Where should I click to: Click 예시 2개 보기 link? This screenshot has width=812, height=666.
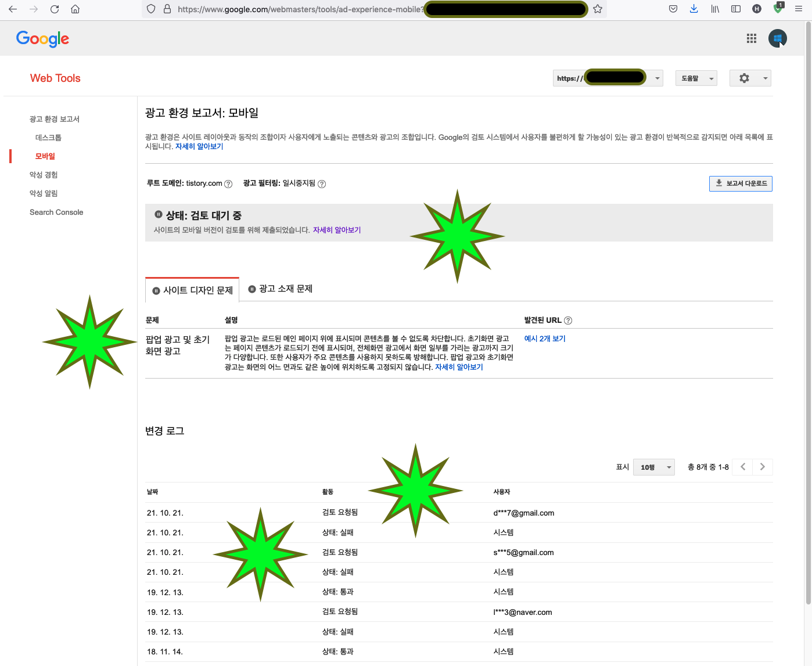click(545, 339)
